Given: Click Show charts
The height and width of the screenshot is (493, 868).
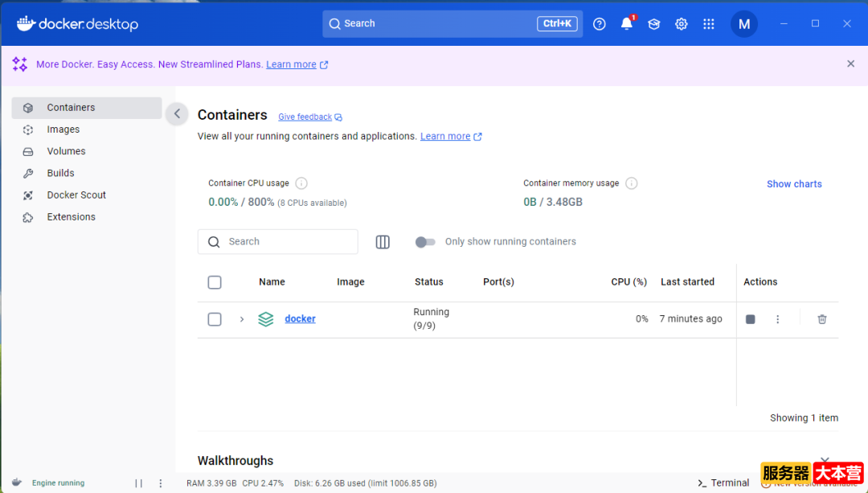Looking at the screenshot, I should [794, 184].
